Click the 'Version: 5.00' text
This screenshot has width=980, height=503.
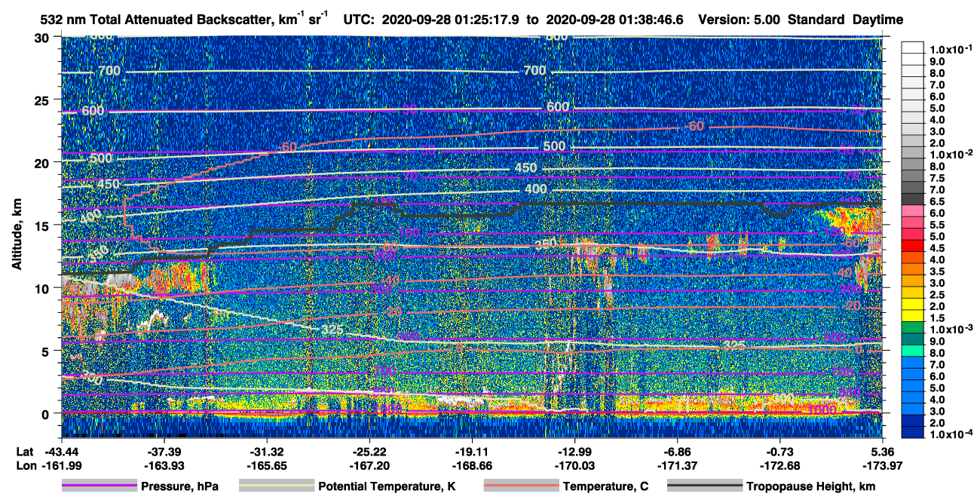pyautogui.click(x=740, y=20)
